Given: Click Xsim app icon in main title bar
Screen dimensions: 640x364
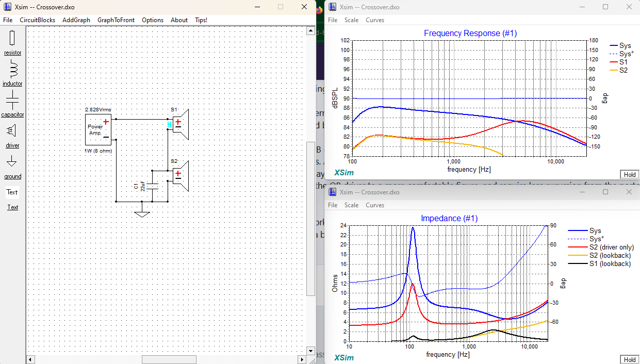Looking at the screenshot, I should 8,7.
